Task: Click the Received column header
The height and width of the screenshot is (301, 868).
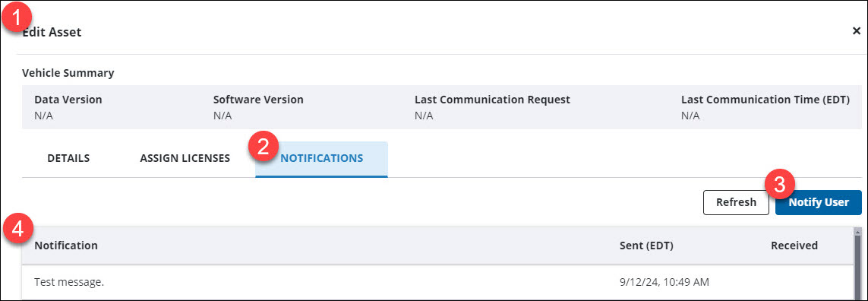Action: point(794,245)
